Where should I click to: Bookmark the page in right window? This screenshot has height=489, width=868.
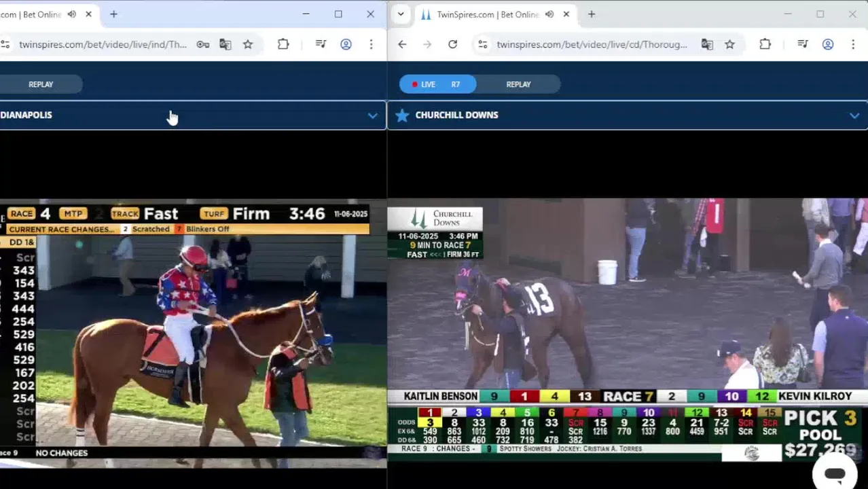(729, 44)
